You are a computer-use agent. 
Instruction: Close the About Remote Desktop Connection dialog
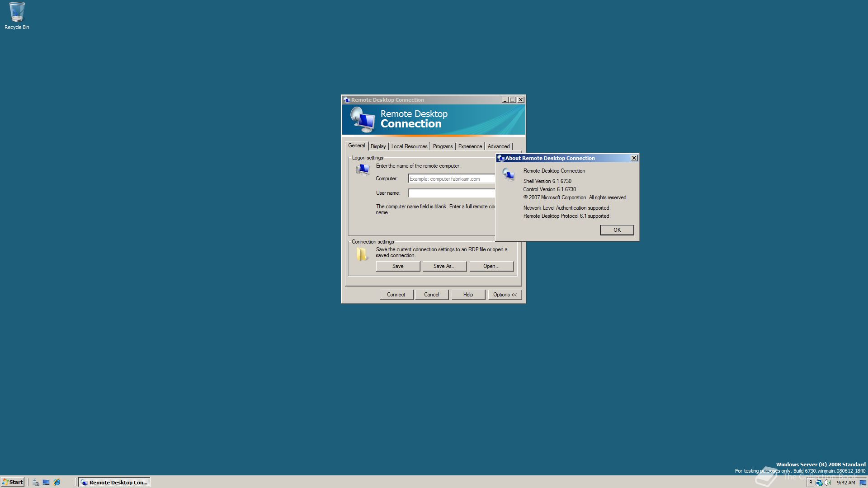point(634,158)
